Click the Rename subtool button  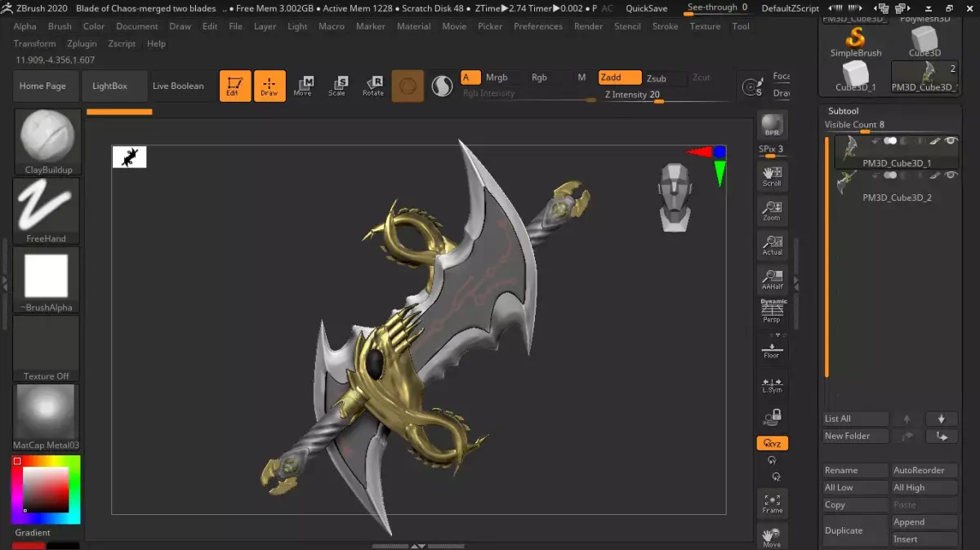click(x=855, y=470)
